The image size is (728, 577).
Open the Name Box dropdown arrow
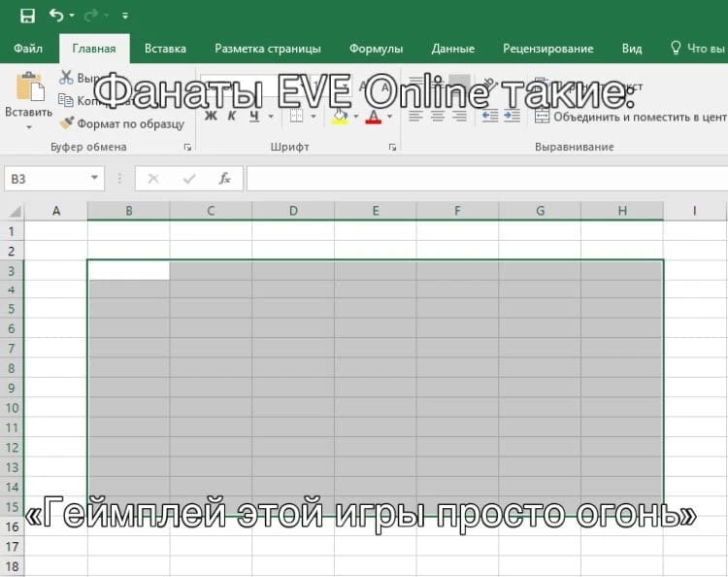tap(94, 178)
